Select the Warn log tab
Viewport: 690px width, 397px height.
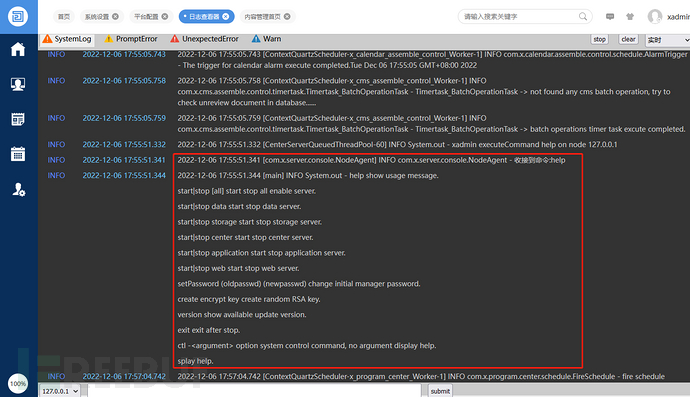pos(266,39)
